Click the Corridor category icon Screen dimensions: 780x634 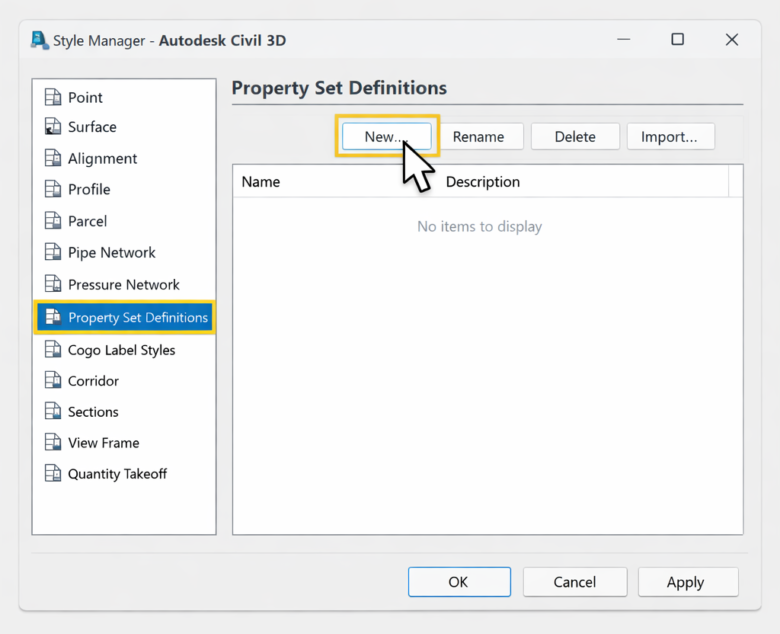click(x=53, y=380)
